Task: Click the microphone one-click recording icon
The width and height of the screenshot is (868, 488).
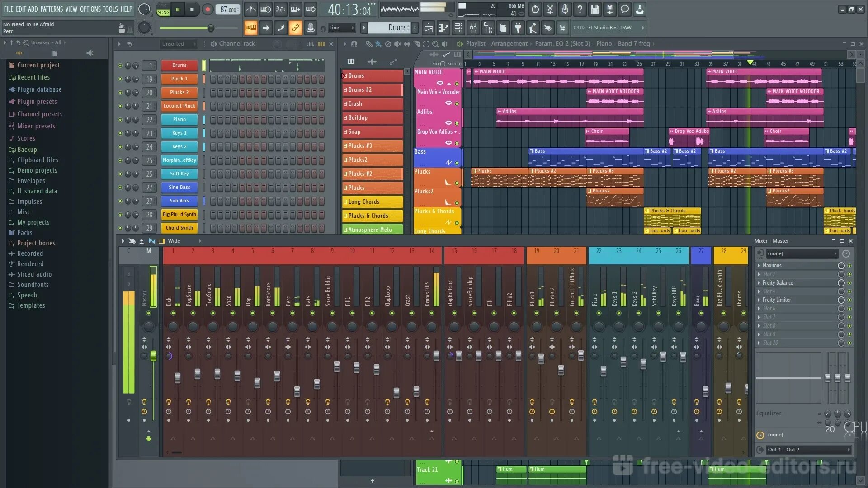Action: pos(565,9)
